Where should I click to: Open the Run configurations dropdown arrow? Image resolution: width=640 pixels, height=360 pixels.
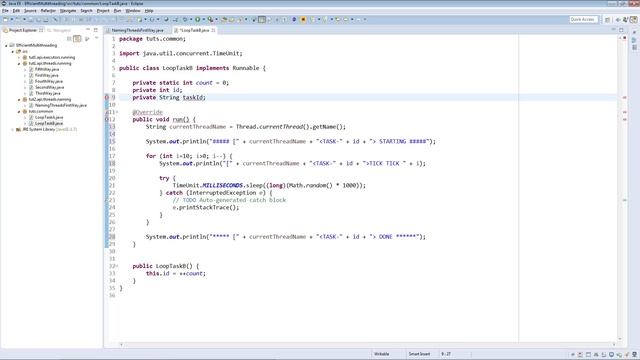[x=203, y=19]
